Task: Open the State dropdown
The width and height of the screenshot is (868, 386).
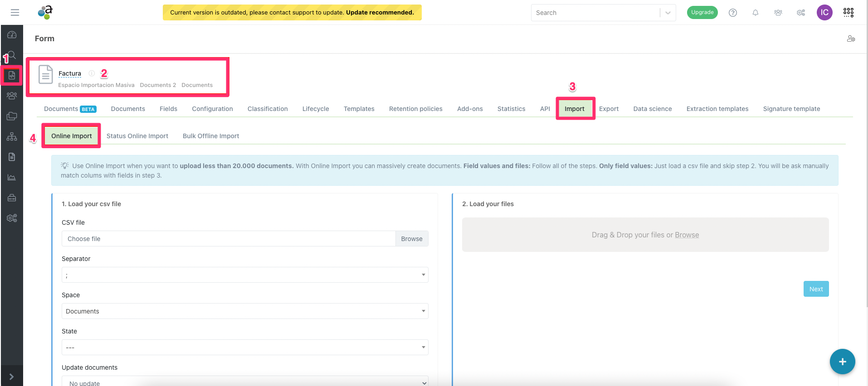Action: coord(245,347)
